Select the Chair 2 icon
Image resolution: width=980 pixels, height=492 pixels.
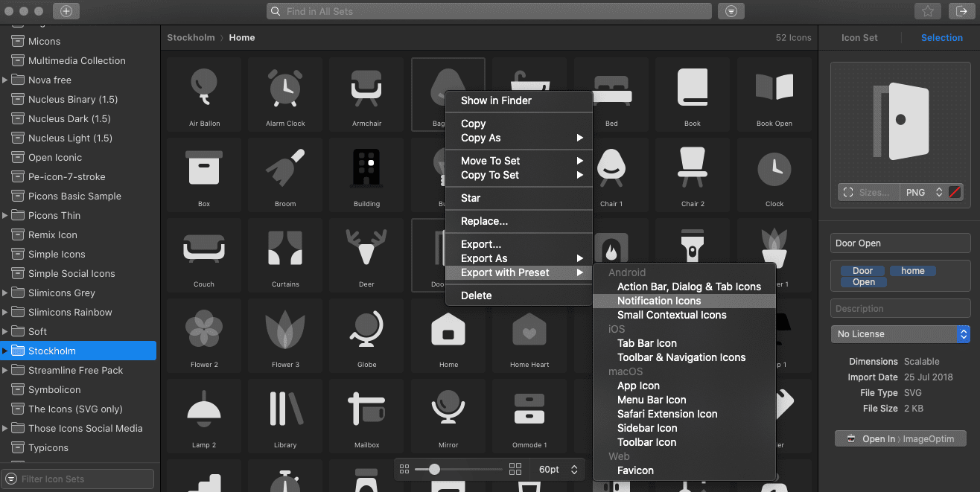(693, 175)
